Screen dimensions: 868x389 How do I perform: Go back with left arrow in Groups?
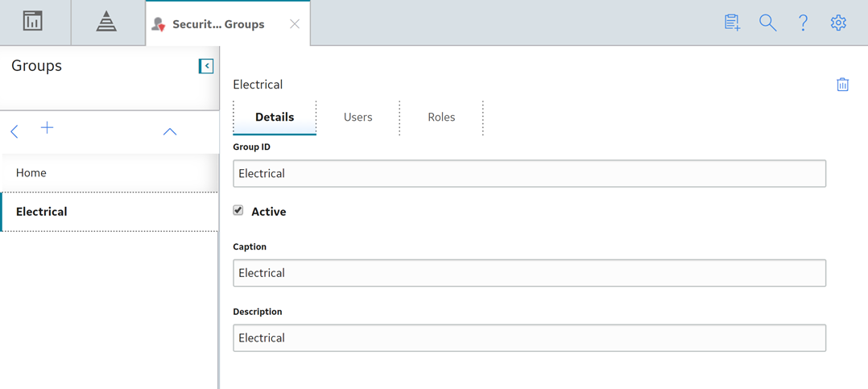pyautogui.click(x=14, y=131)
